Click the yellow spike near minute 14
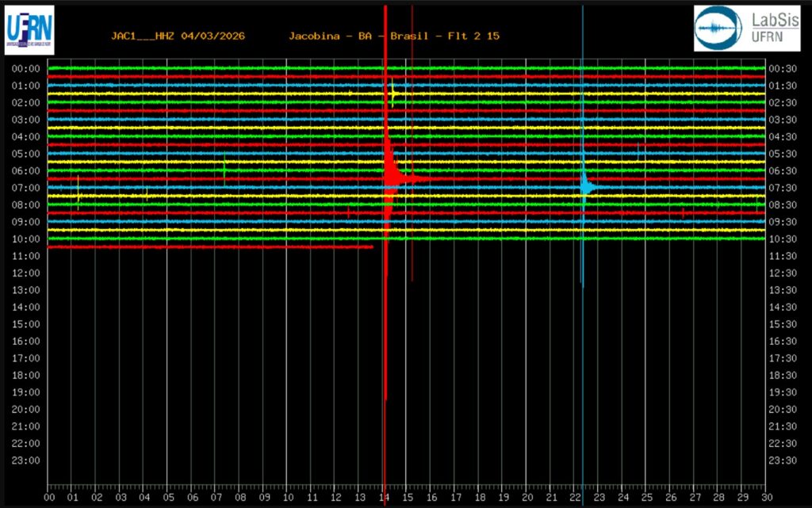Viewport: 812px width, 508px height. pos(393,94)
